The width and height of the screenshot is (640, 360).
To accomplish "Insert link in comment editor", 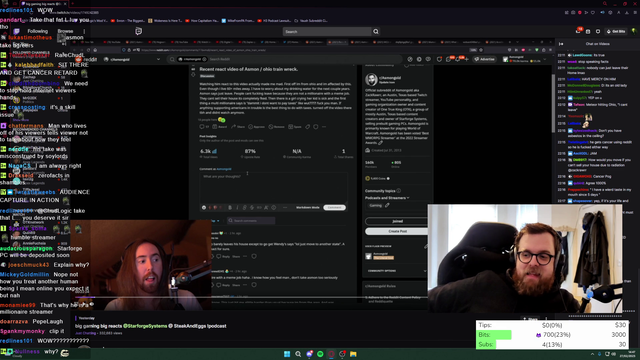I will point(244,207).
